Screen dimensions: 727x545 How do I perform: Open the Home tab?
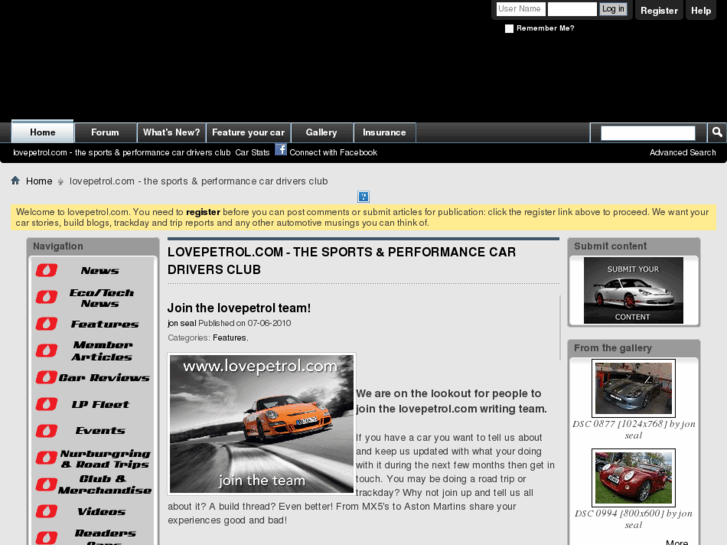click(43, 132)
